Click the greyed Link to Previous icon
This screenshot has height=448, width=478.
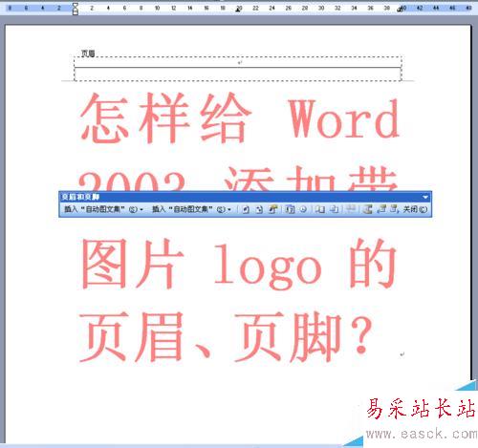[351, 209]
